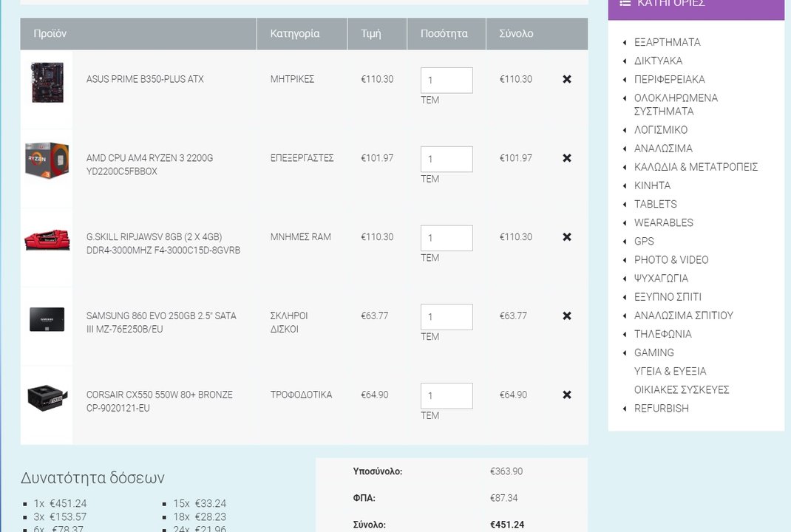Expand arrow next to ΛΟΓΙΣΜΙΚΟ category
The height and width of the screenshot is (532, 791).
[x=625, y=130]
